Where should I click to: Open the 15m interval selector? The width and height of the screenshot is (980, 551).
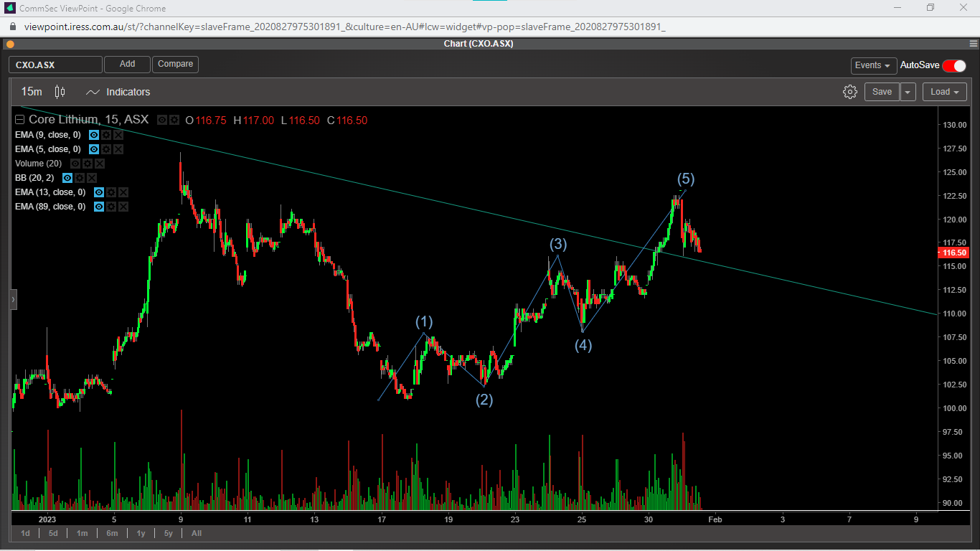[32, 92]
